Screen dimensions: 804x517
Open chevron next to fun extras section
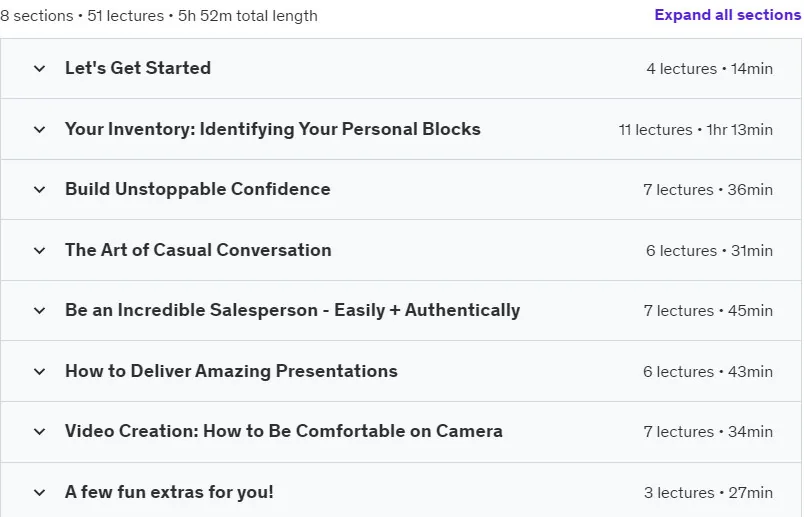pyautogui.click(x=39, y=492)
